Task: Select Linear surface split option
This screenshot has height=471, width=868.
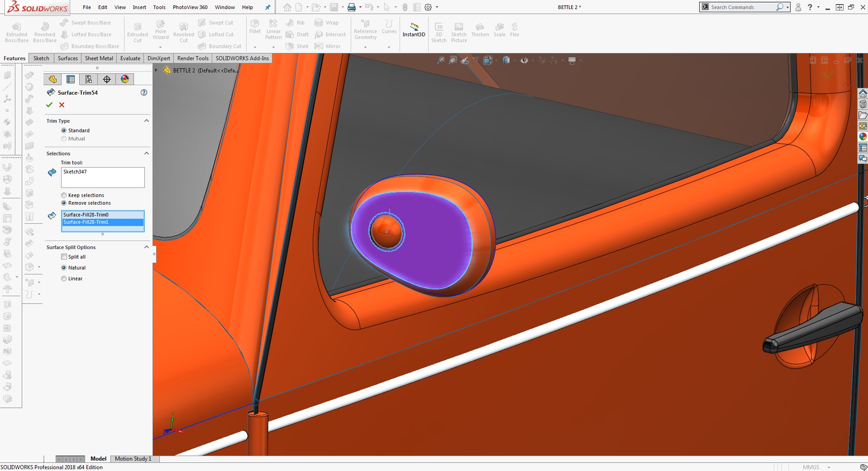Action: click(x=64, y=279)
